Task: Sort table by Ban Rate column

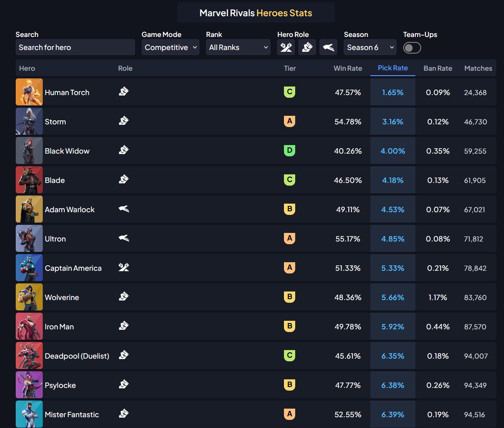Action: point(438,68)
